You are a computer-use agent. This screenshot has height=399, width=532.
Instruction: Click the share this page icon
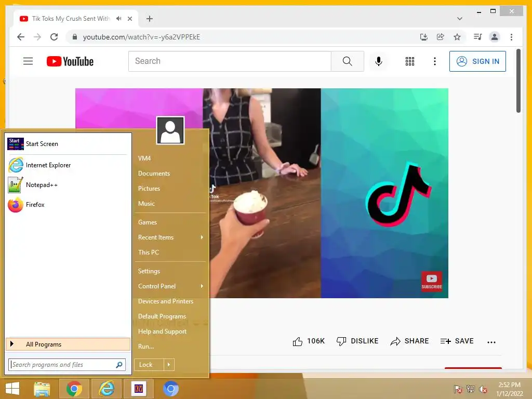click(x=441, y=37)
